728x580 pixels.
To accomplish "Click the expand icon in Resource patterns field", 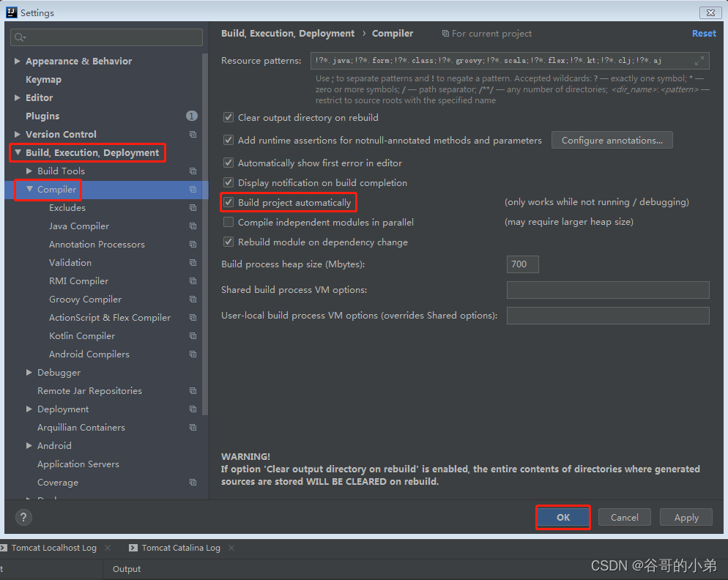I will pyautogui.click(x=699, y=61).
